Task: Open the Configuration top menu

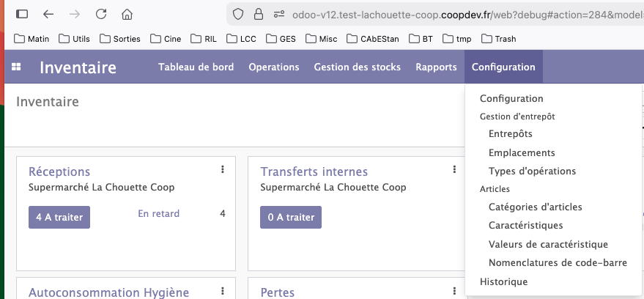Action: coord(503,67)
